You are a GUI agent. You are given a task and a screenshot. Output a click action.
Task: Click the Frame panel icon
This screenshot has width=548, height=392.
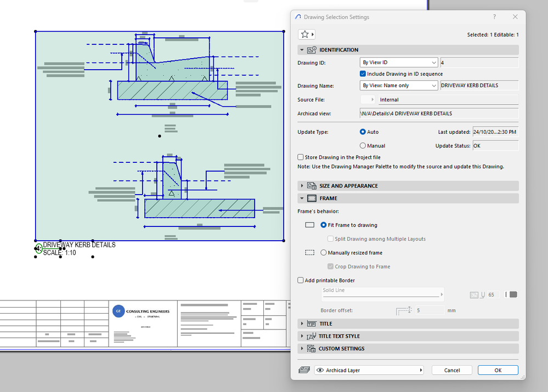(x=312, y=198)
